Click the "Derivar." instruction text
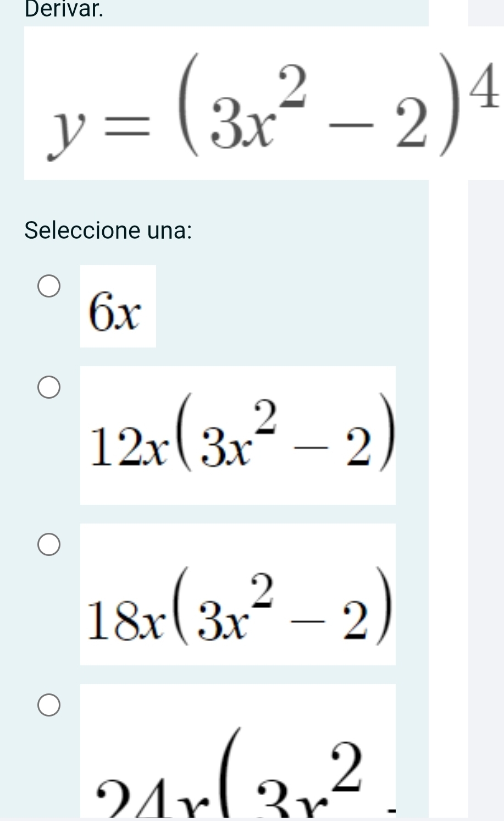504x821 pixels. [x=64, y=10]
